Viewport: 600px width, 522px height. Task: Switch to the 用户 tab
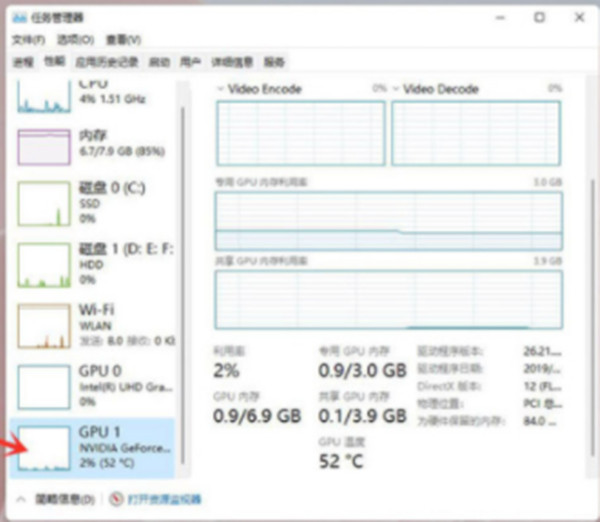[x=190, y=62]
